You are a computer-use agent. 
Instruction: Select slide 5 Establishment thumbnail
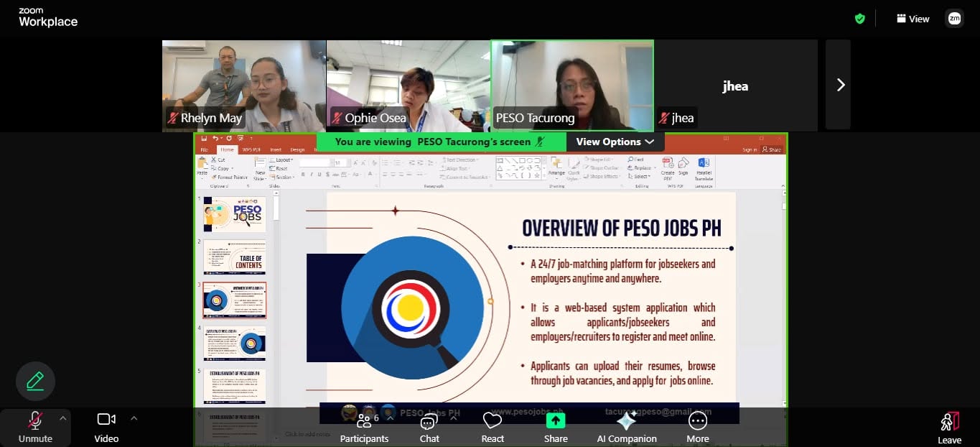point(234,386)
